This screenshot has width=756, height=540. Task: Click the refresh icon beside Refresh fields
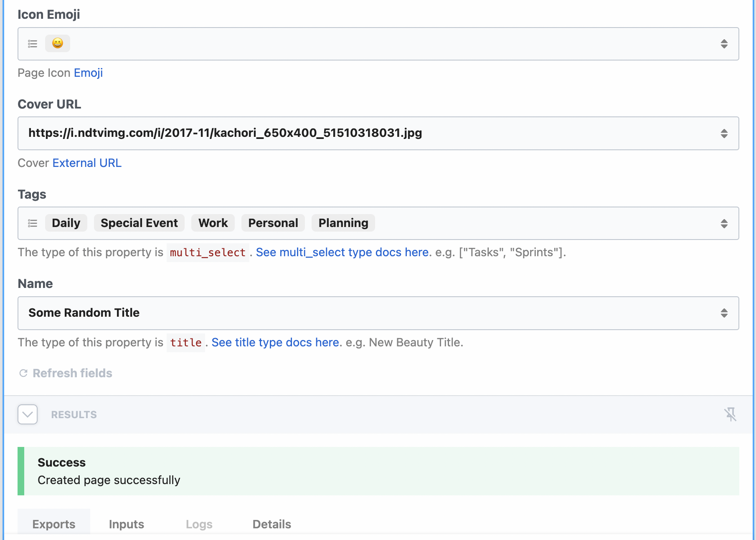(23, 373)
